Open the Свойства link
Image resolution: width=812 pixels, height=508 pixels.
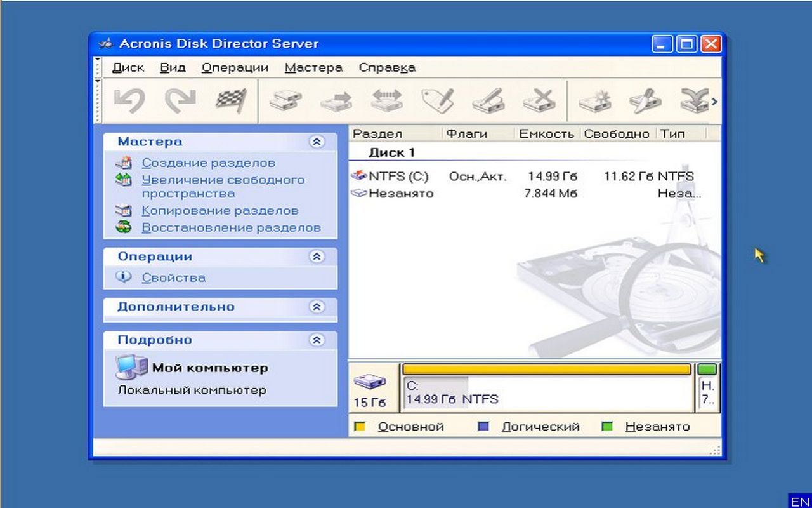tap(173, 277)
